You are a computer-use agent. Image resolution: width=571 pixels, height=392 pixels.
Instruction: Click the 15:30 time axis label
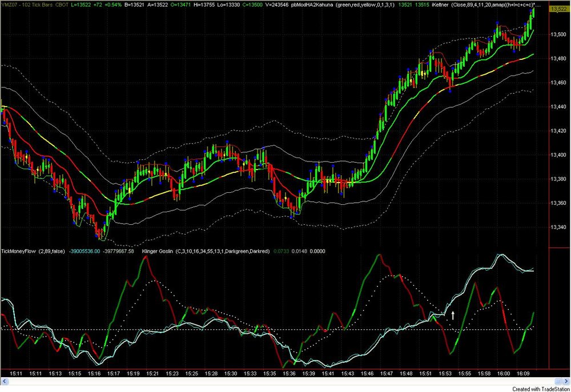point(231,373)
